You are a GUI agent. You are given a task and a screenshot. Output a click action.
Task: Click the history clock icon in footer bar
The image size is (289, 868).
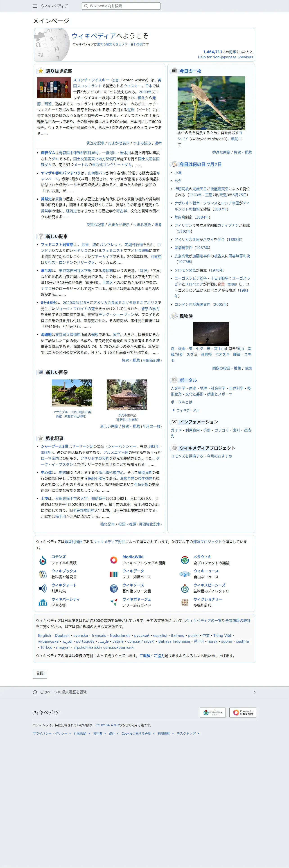coord(35,692)
